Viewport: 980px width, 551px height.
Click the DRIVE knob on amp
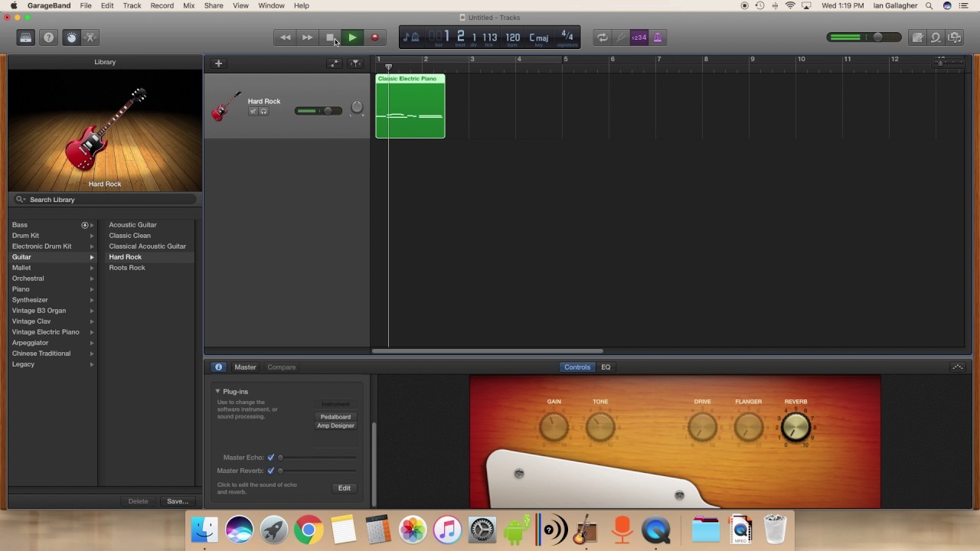coord(702,427)
